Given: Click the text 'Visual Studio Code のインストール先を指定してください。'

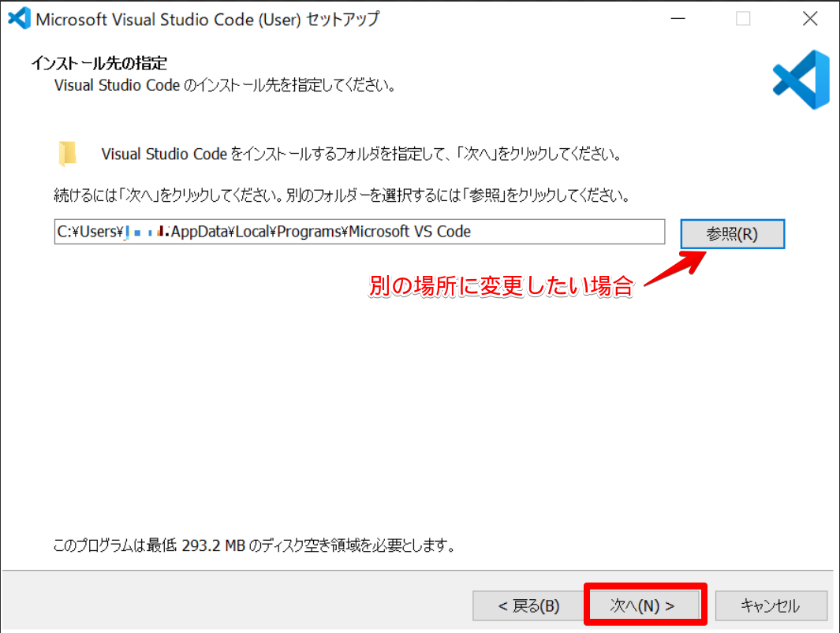Looking at the screenshot, I should coord(225,85).
